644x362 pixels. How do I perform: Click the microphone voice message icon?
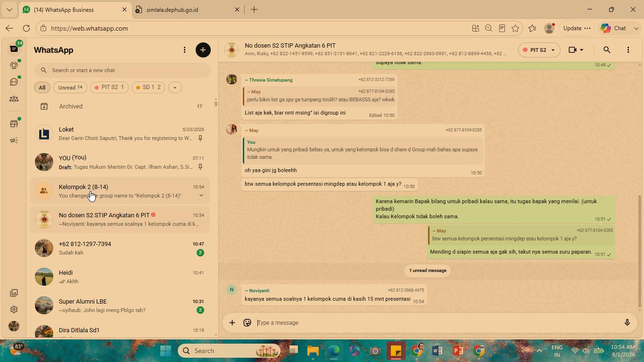point(627,323)
